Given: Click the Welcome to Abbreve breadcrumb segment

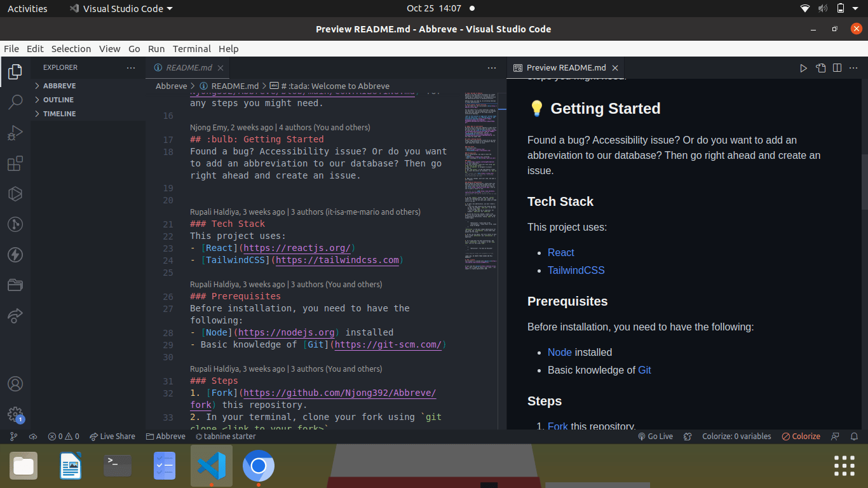Looking at the screenshot, I should coord(330,86).
